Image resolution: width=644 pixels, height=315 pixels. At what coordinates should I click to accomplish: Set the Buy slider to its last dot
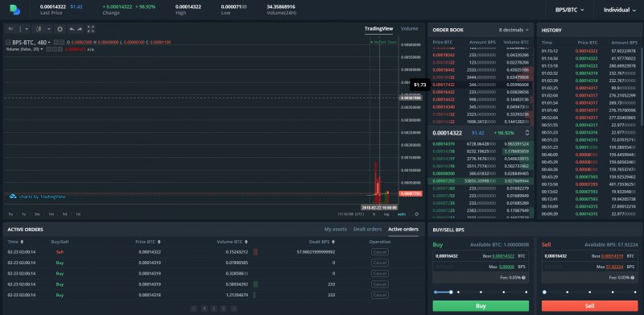526,292
